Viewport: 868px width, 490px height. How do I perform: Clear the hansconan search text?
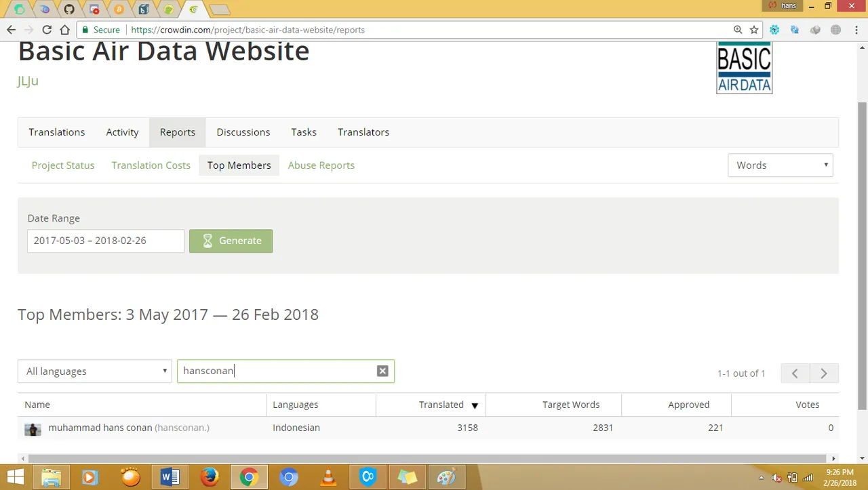(382, 371)
